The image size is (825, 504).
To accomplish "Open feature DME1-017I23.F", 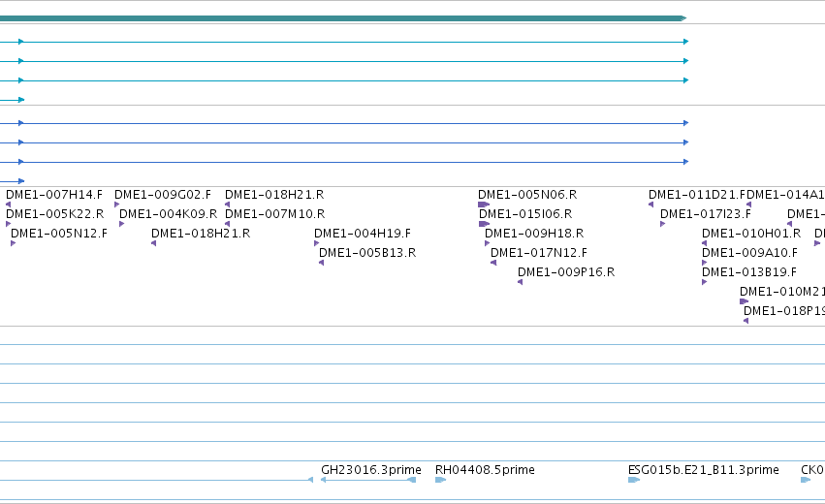I will (x=706, y=214).
